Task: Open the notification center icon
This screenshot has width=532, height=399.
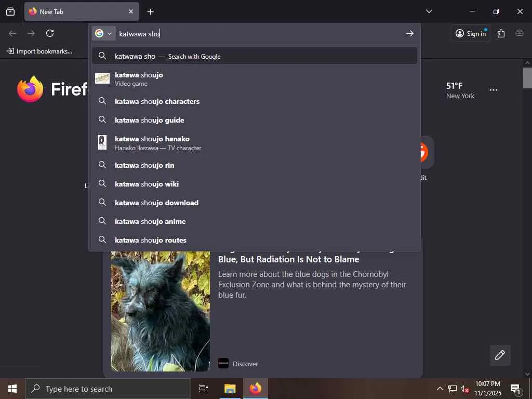Action: tap(515, 389)
